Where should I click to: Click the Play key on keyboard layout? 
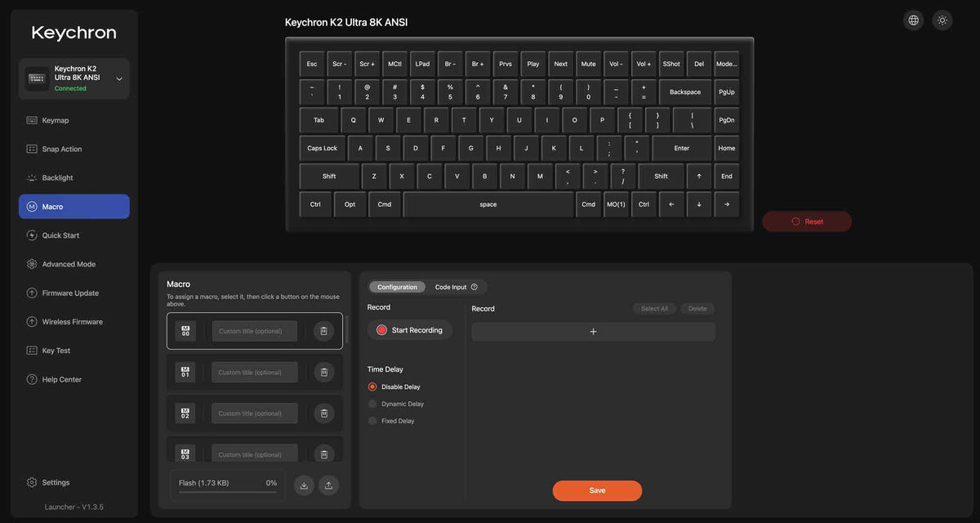click(x=533, y=64)
